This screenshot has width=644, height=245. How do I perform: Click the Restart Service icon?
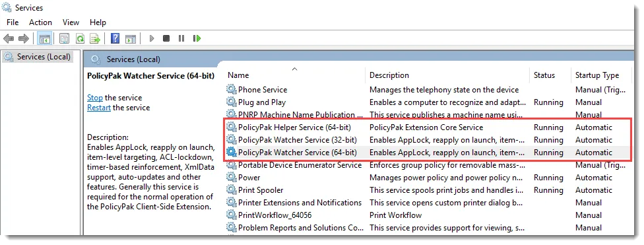point(197,39)
